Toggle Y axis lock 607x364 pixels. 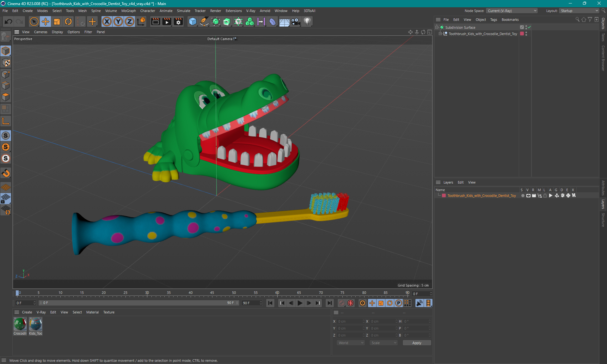(118, 21)
